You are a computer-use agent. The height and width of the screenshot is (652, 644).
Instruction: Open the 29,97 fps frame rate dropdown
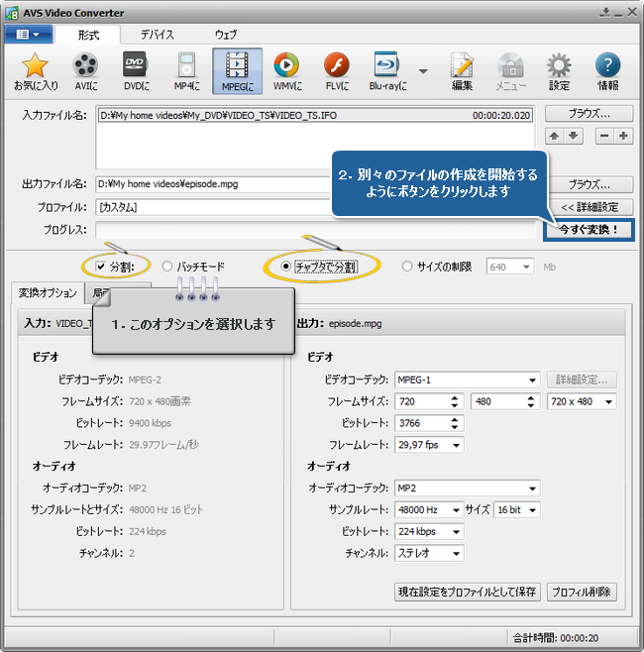429,445
